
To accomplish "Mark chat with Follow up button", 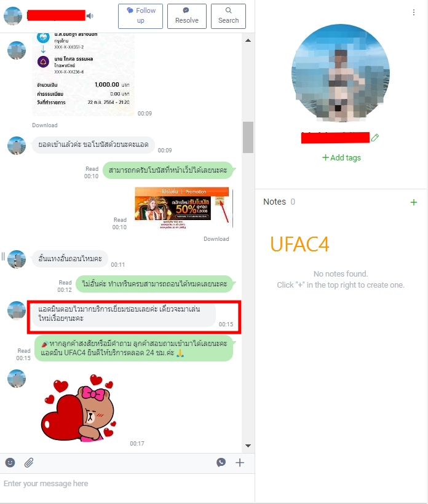I will pos(140,16).
